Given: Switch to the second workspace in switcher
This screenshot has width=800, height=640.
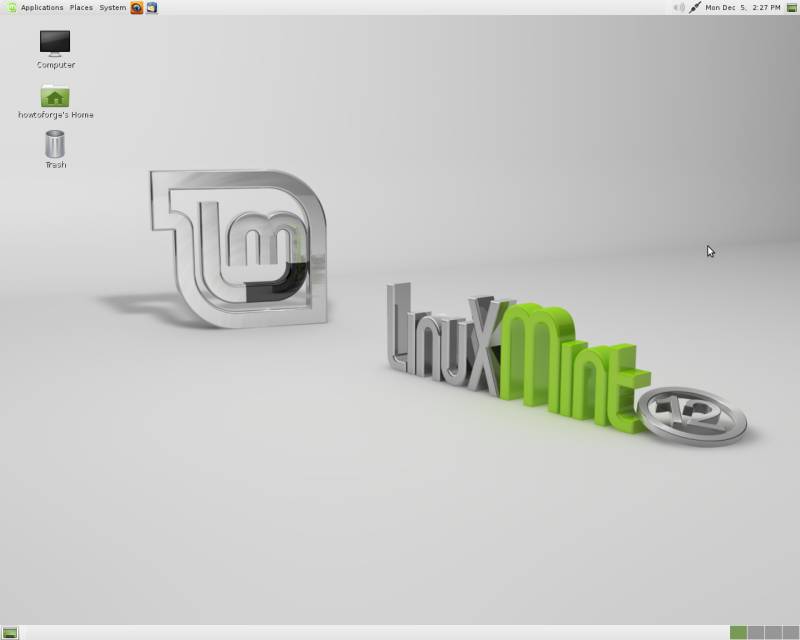Looking at the screenshot, I should coord(756,633).
